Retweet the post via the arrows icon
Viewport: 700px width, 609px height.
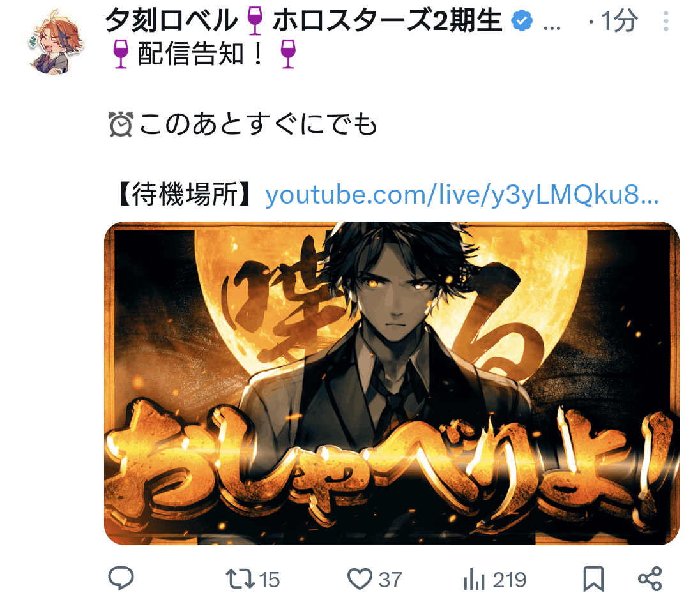pyautogui.click(x=240, y=578)
